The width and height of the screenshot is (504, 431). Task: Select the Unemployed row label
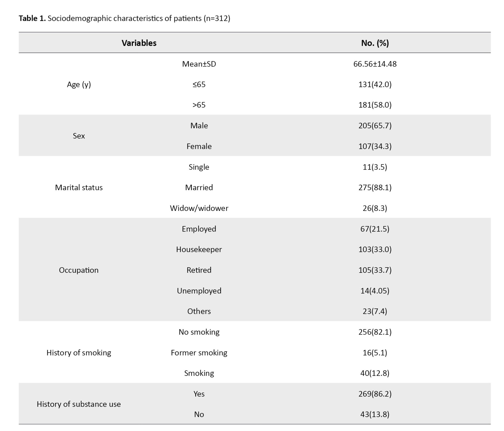pos(199,291)
